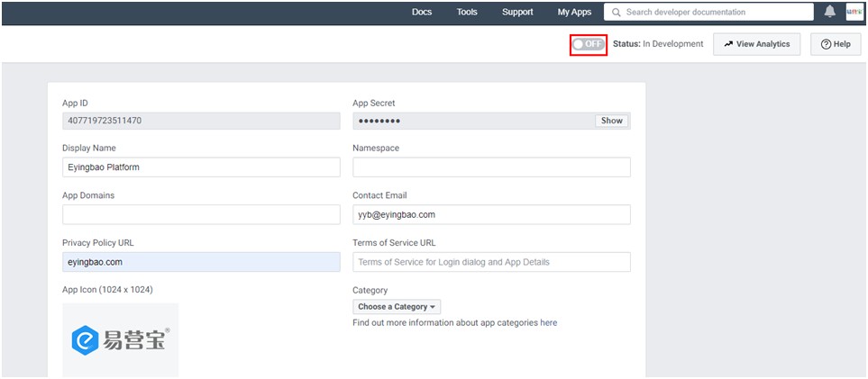Open the Support menu
The width and height of the screenshot is (868, 379).
(x=517, y=12)
